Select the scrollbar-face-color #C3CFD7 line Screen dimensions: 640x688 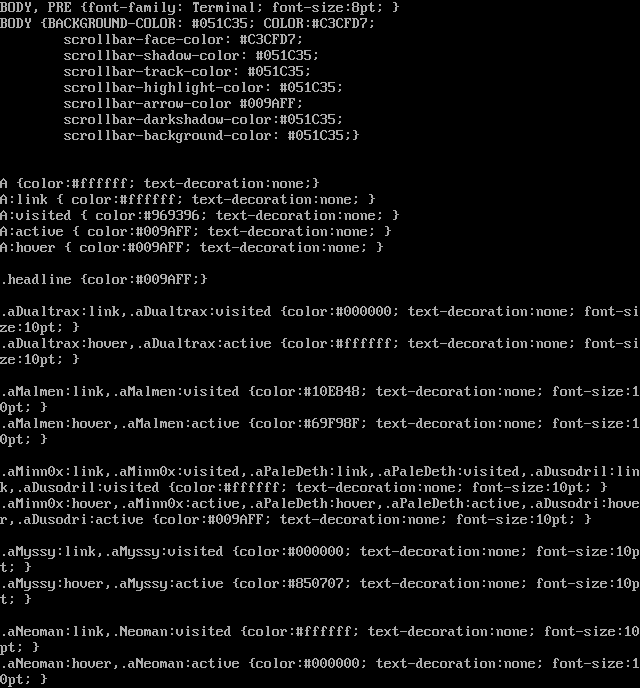pos(183,39)
